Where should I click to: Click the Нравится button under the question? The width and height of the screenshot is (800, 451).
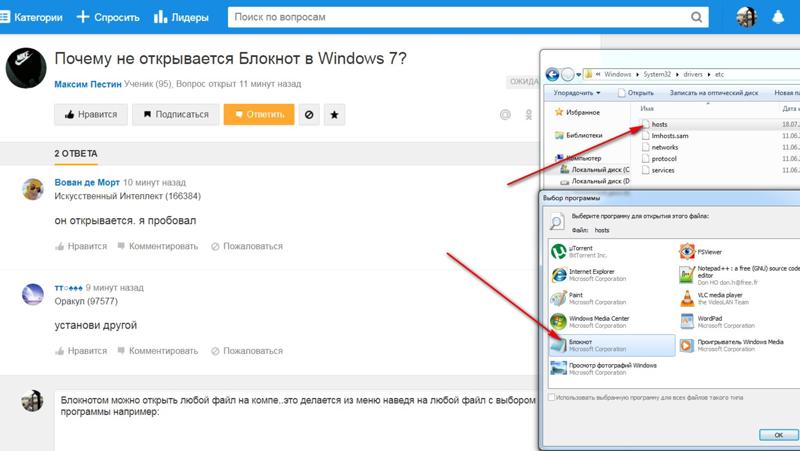point(91,115)
